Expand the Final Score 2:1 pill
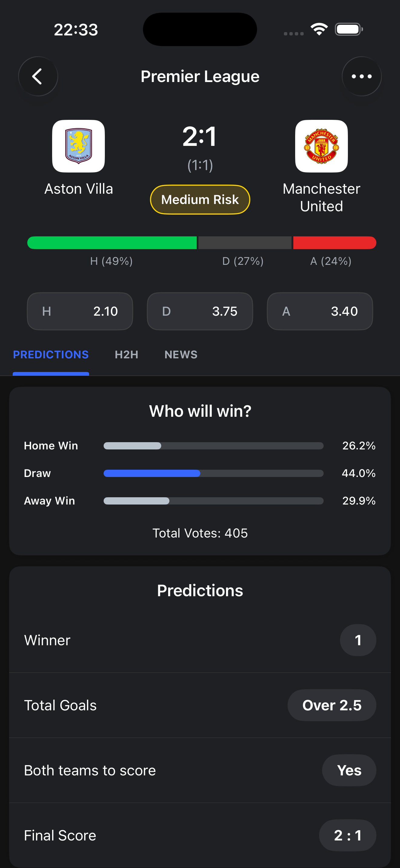400x868 pixels. click(x=347, y=835)
